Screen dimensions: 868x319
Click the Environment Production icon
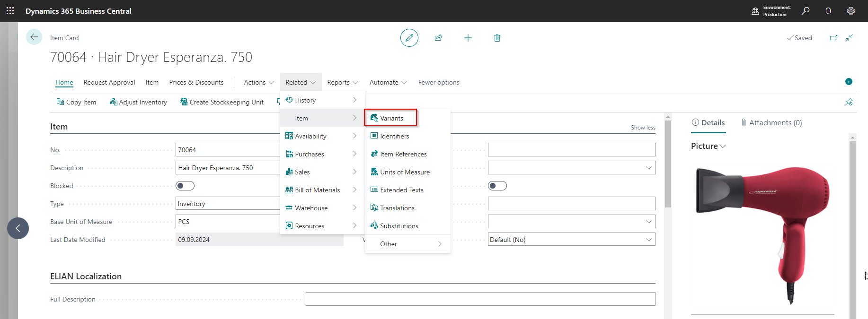(x=755, y=11)
